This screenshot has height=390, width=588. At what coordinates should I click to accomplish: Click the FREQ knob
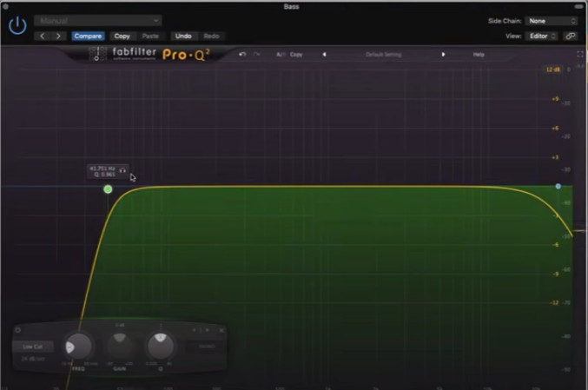(78, 347)
